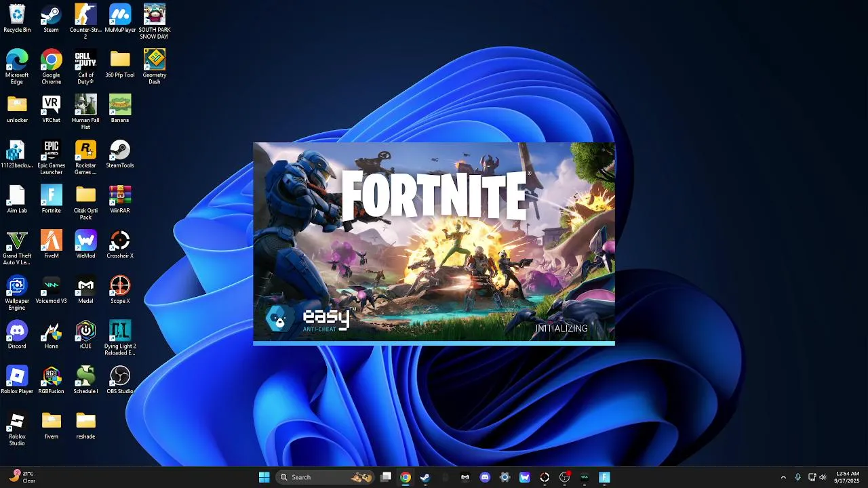Select the Medal desktop shortcut
The height and width of the screenshot is (488, 868).
point(85,289)
